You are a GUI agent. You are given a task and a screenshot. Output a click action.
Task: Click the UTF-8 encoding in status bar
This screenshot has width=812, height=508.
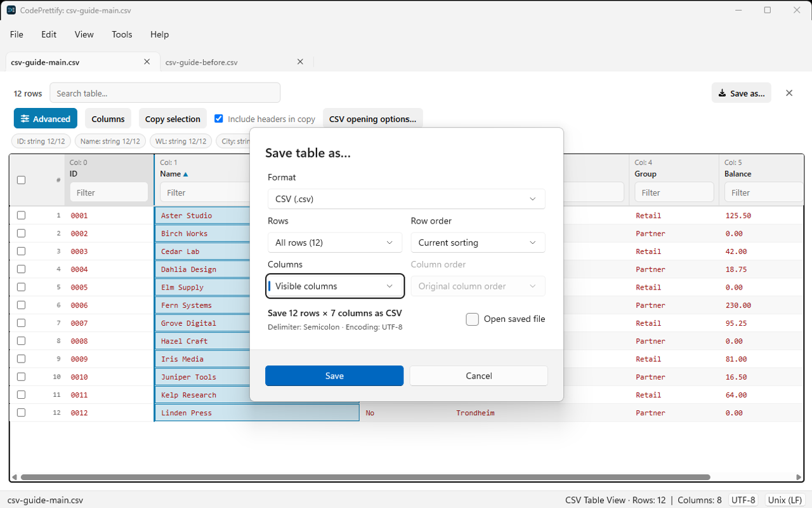[x=743, y=500]
